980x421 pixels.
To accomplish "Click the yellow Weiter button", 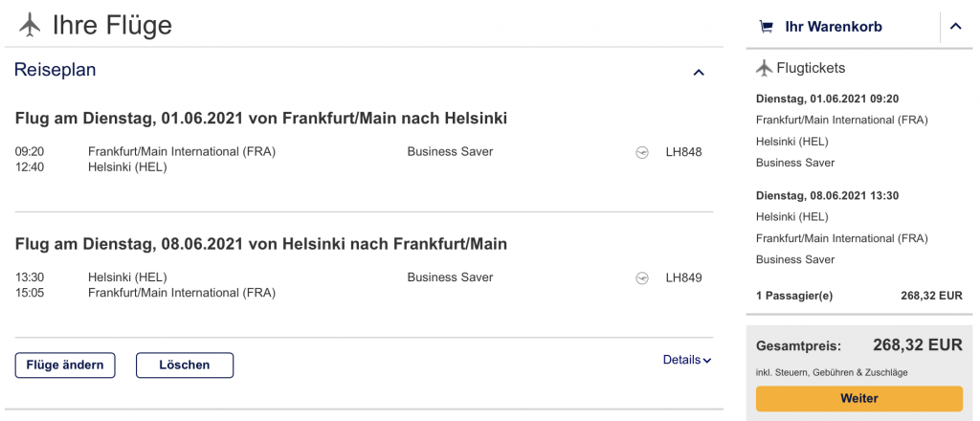I will [858, 398].
